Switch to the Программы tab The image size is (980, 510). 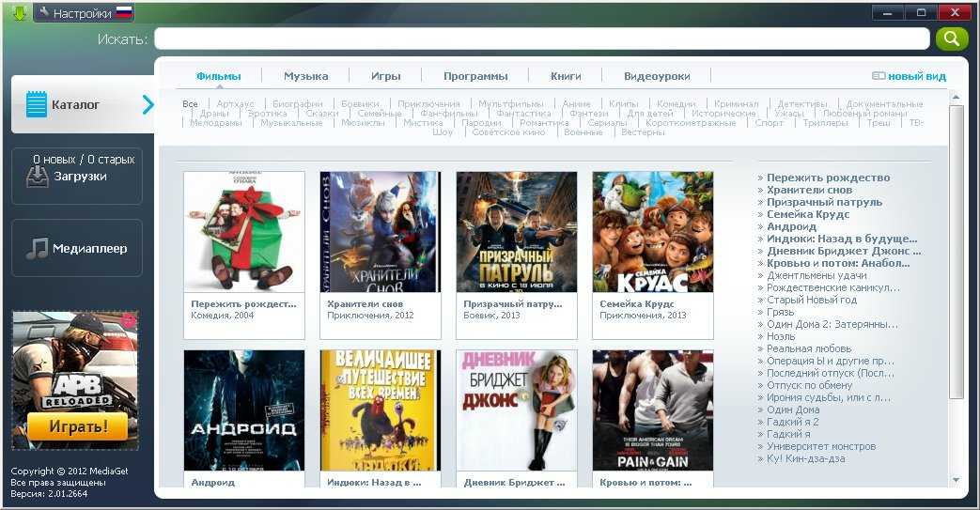pos(475,76)
